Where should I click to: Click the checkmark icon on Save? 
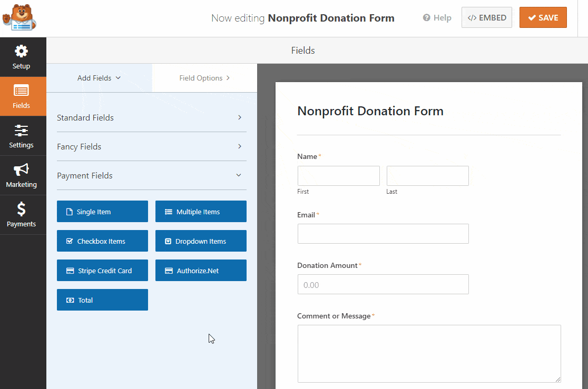click(532, 17)
